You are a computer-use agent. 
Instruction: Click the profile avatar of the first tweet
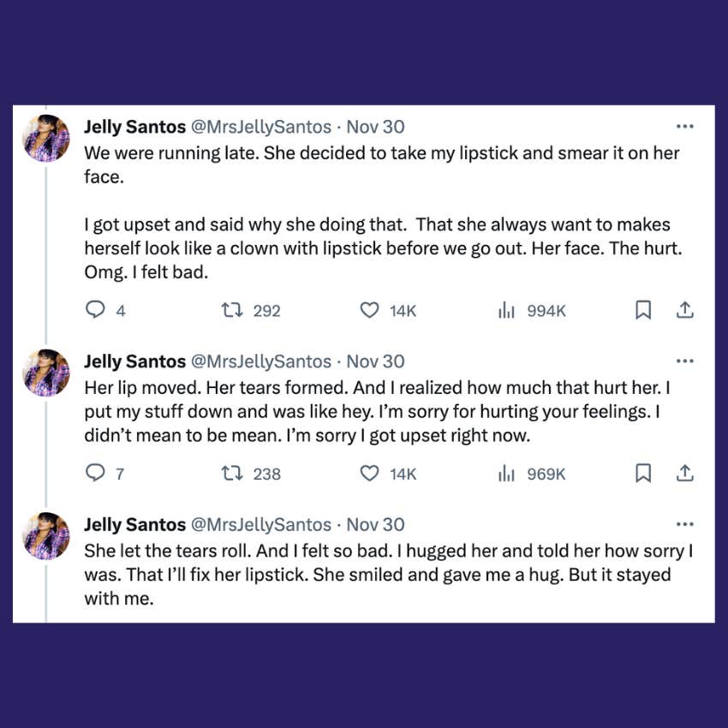(x=46, y=137)
